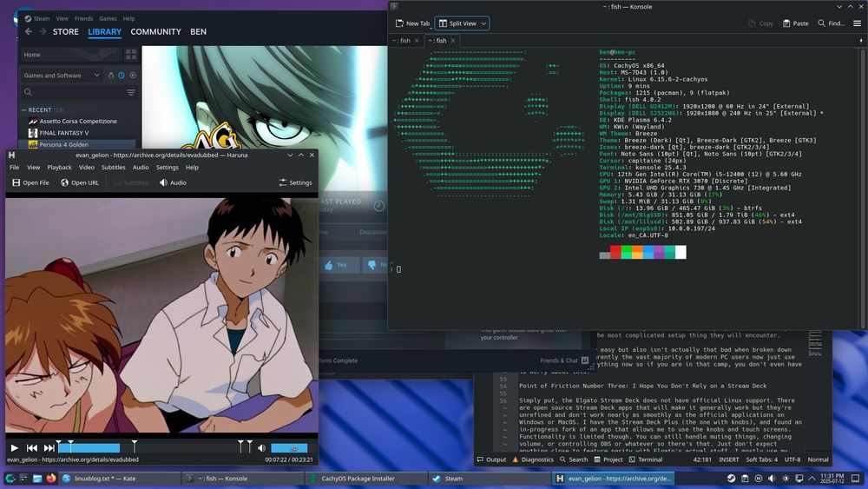
Task: Open the CachyOS application launcher
Action: pos(10,478)
